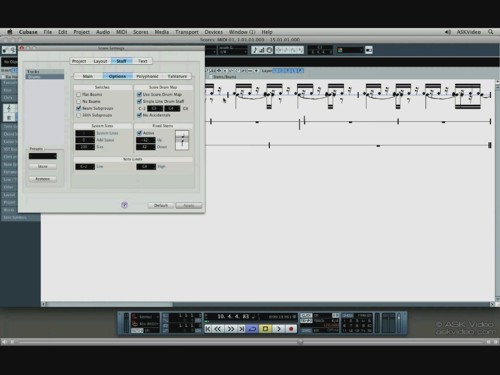This screenshot has width=500, height=375.
Task: Click the Add Space value field
Action: [85, 140]
